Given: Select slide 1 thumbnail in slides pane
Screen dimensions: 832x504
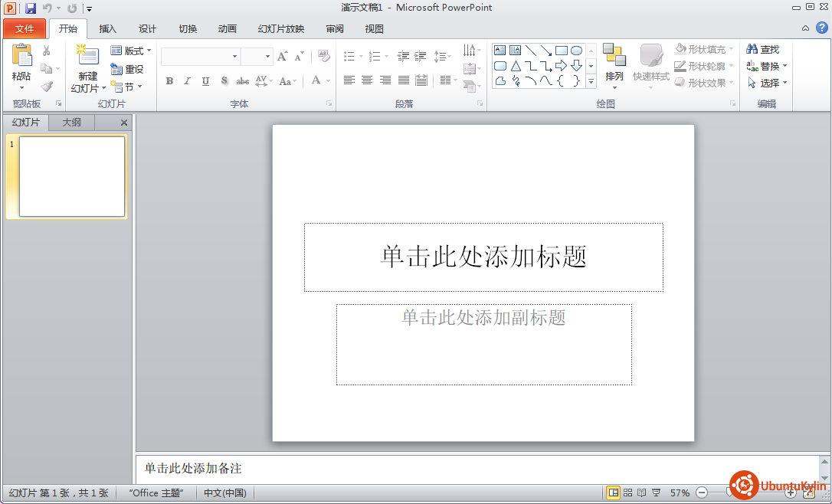Looking at the screenshot, I should (x=71, y=176).
